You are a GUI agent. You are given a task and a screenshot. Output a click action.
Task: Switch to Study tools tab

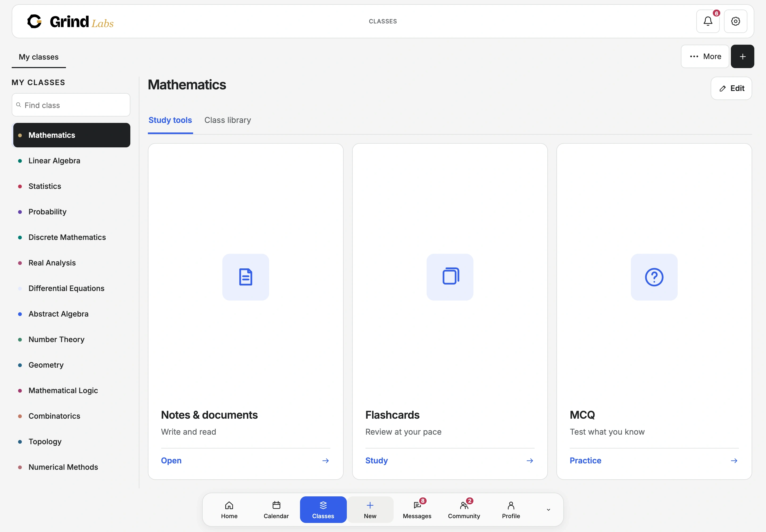pos(170,120)
